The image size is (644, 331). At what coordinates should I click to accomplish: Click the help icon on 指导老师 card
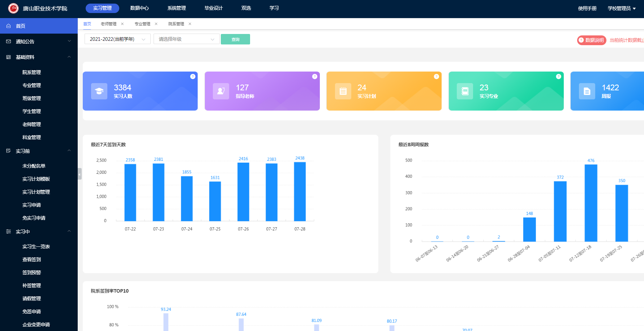pos(314,77)
